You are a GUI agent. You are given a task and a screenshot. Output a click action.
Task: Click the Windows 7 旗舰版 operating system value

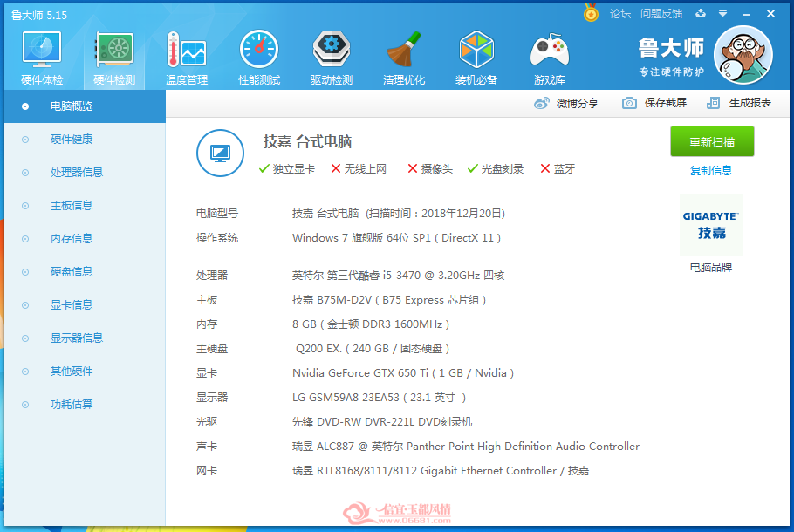coord(396,238)
